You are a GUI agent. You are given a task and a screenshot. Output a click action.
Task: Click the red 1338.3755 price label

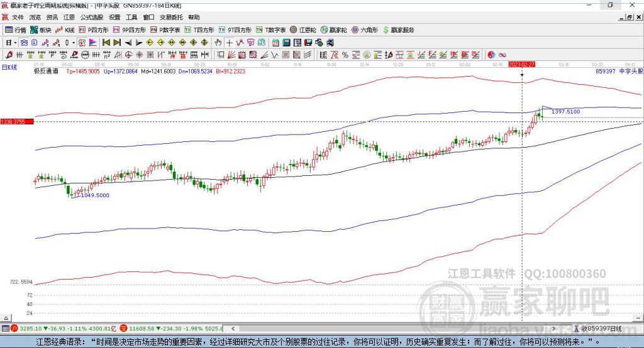[x=17, y=122]
